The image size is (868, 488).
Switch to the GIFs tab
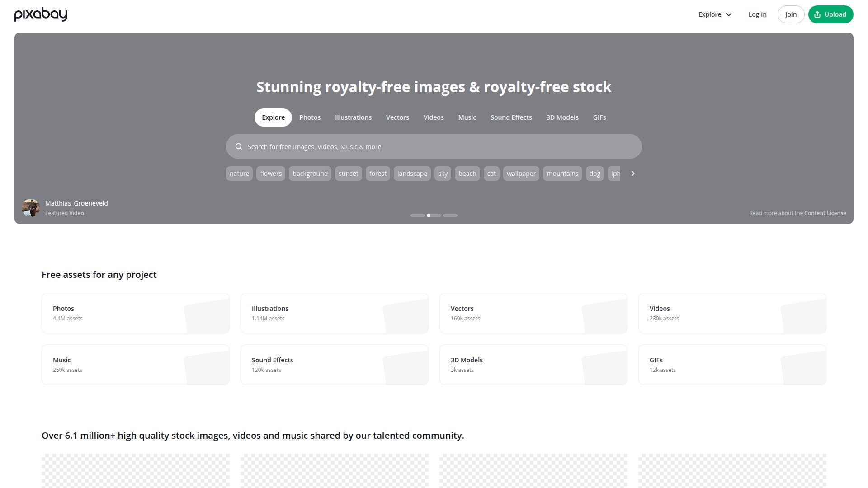599,117
